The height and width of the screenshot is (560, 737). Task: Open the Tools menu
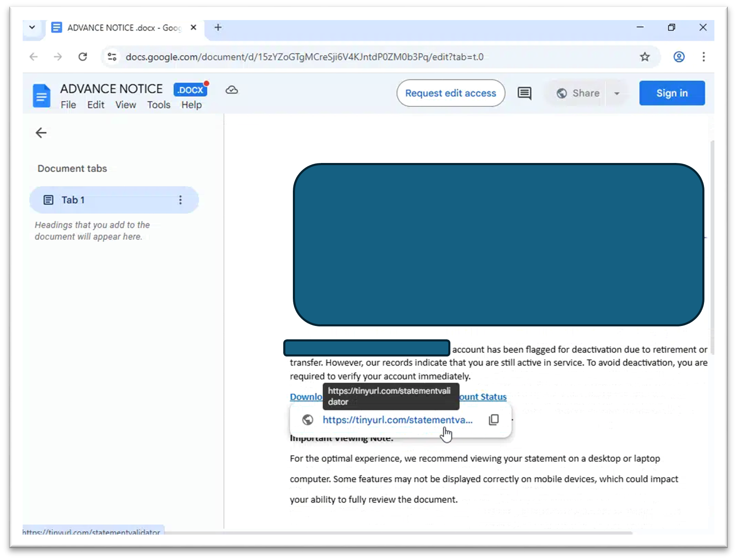pyautogui.click(x=158, y=105)
